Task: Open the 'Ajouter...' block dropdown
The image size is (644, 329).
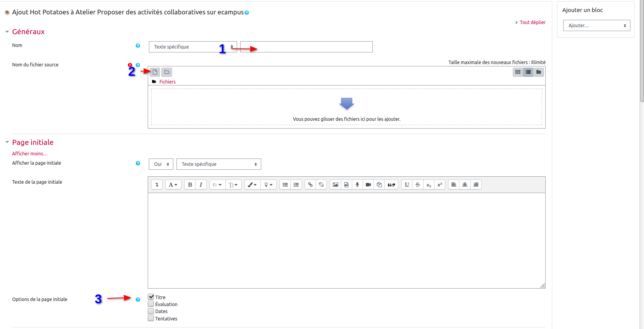Action: [596, 26]
